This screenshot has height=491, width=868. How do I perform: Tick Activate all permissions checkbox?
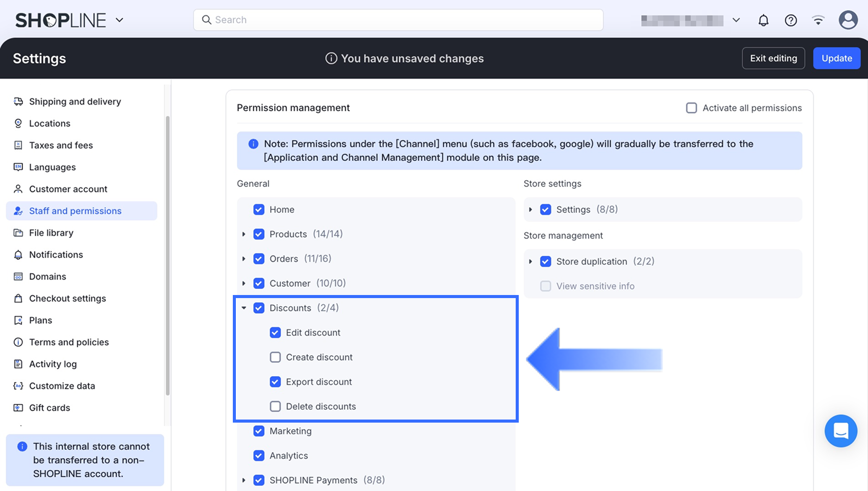(691, 108)
